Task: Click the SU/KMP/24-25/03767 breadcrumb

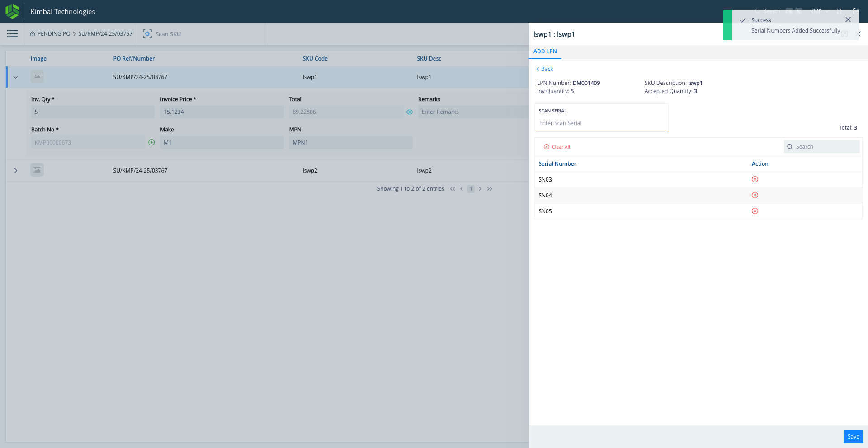Action: 105,34
